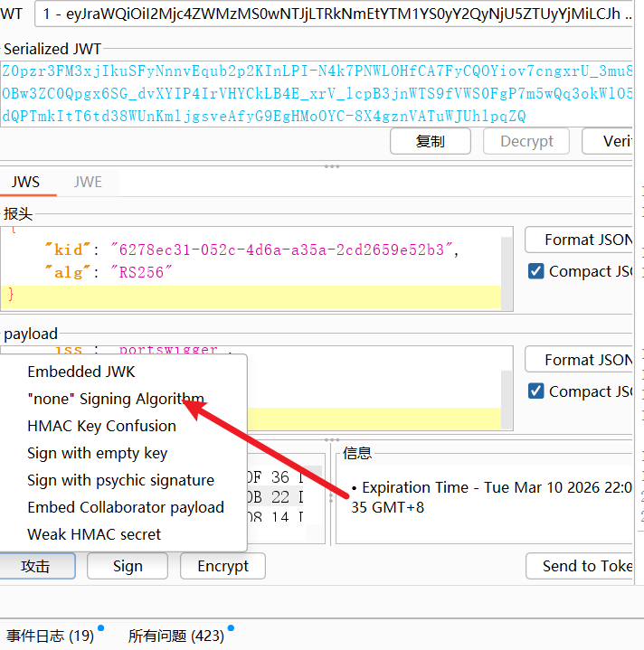
Task: Toggle the payload Compact JSON checkbox
Action: pyautogui.click(x=536, y=391)
